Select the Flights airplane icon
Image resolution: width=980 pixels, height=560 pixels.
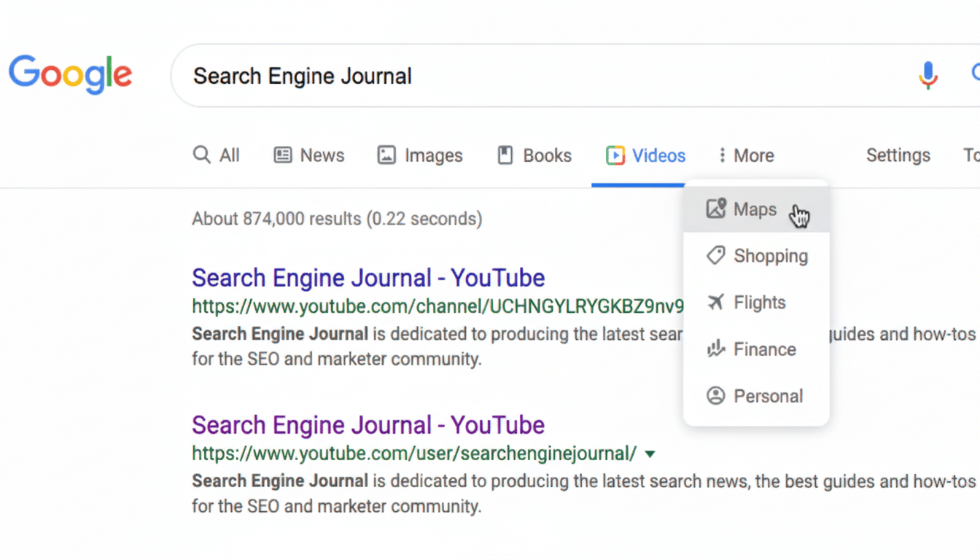pyautogui.click(x=715, y=302)
